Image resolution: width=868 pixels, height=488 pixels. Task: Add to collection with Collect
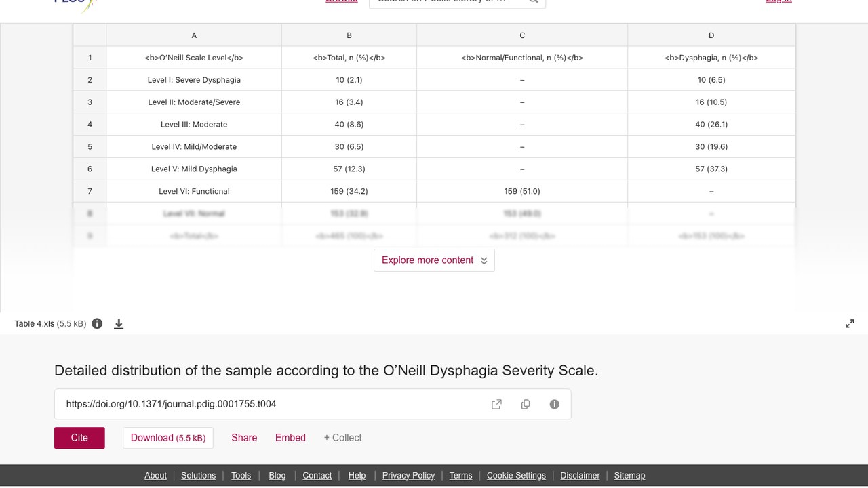(342, 438)
